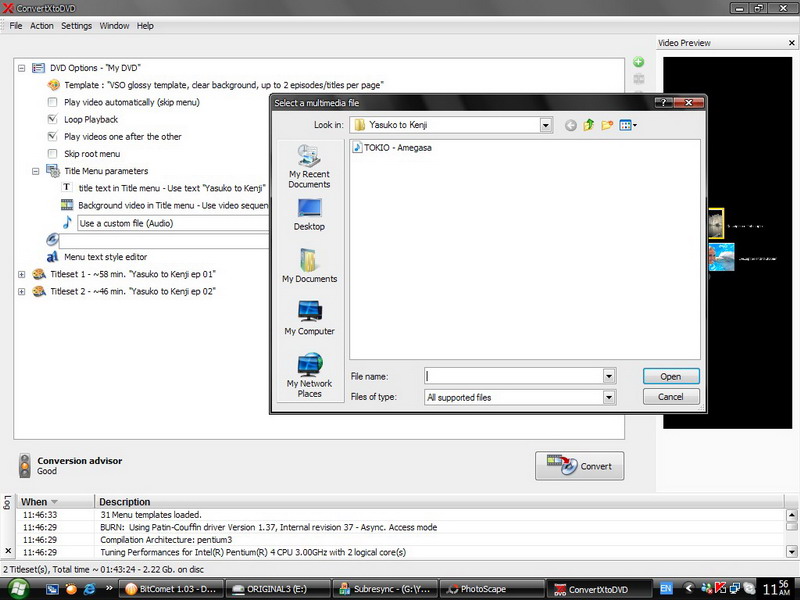The width and height of the screenshot is (800, 600).
Task: Close the log panel with its X
Action: [8, 551]
